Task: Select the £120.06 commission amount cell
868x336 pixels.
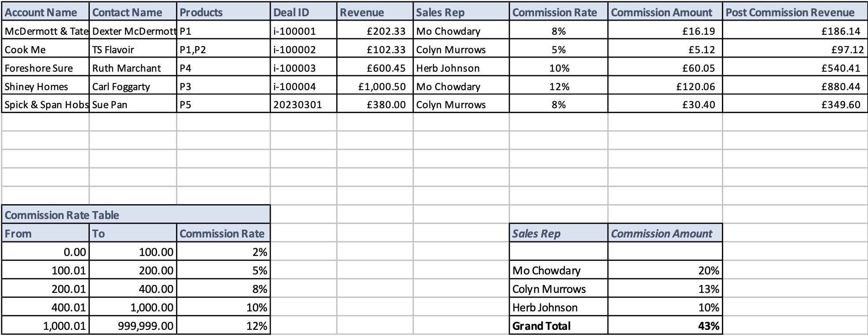Action: [x=665, y=87]
